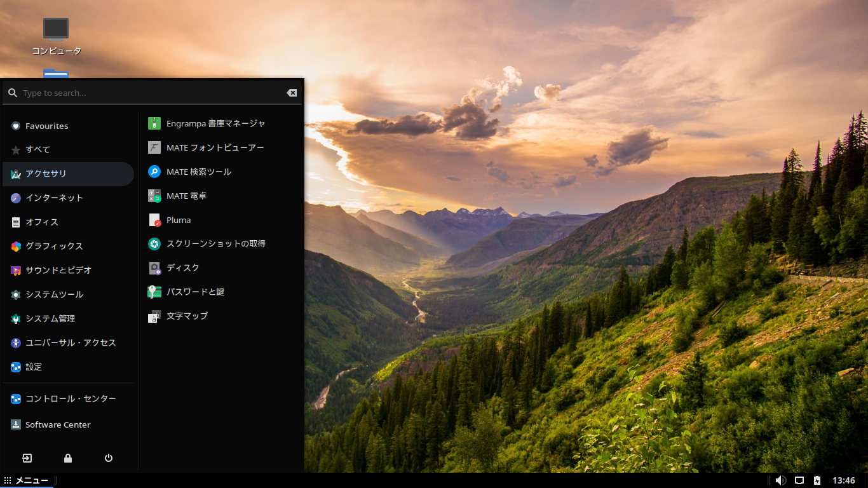The image size is (868, 488).
Task: Click the logout icon at menu bottom
Action: tap(27, 458)
